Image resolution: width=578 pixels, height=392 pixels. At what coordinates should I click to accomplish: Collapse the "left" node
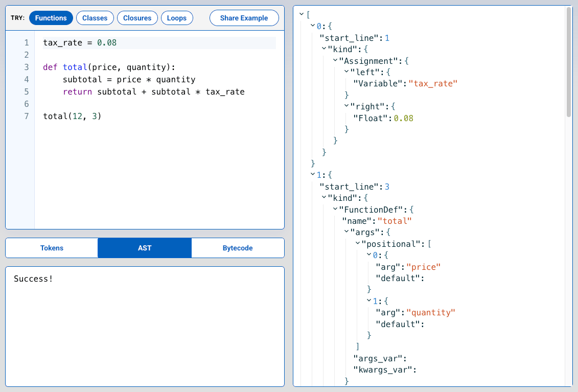(x=346, y=71)
